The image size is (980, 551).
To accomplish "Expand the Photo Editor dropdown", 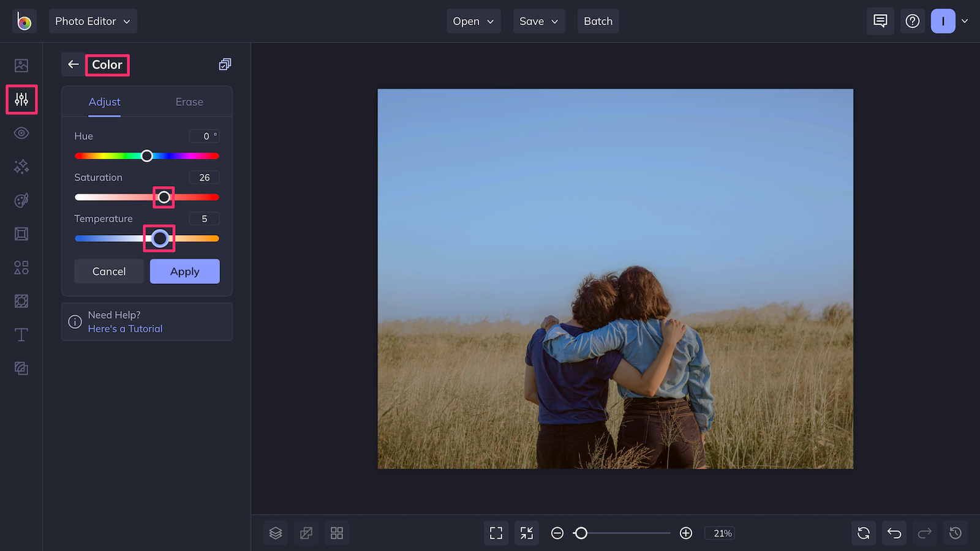I will click(93, 21).
